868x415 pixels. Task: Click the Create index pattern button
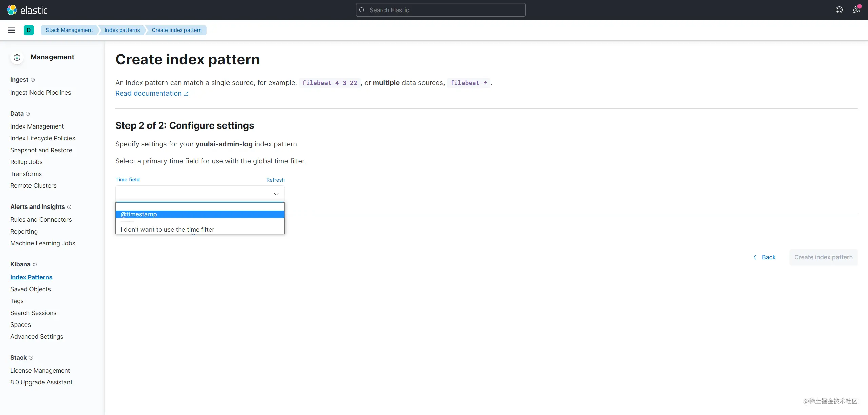[823, 257]
